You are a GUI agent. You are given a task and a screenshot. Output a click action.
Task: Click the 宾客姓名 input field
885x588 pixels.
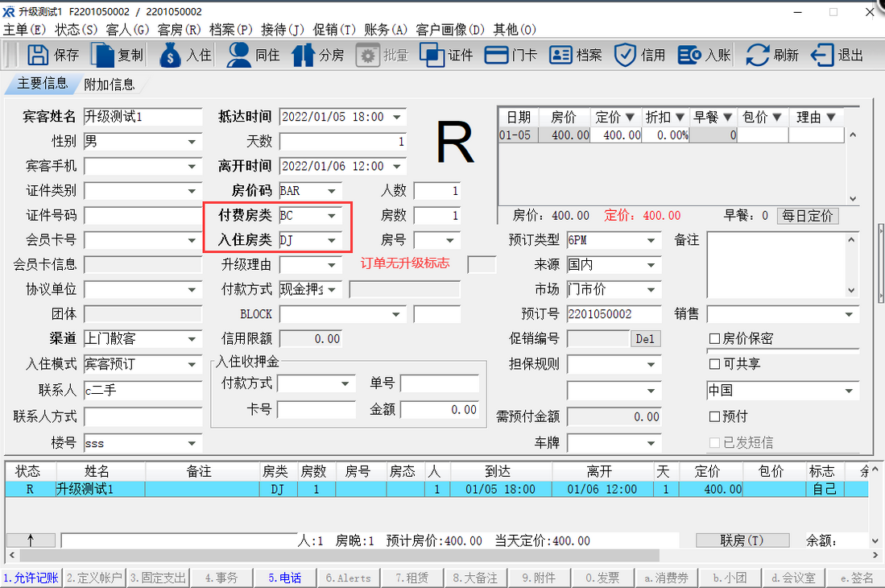pos(143,117)
